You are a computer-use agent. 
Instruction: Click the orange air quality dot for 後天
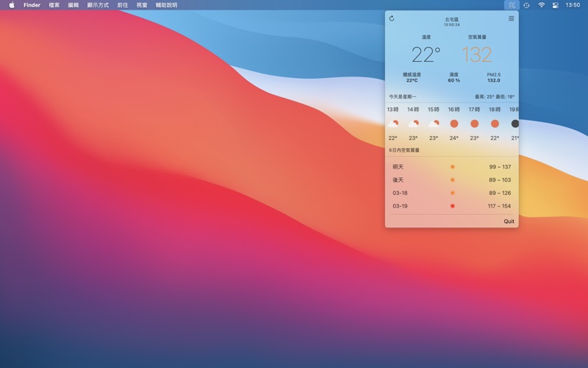point(453,180)
